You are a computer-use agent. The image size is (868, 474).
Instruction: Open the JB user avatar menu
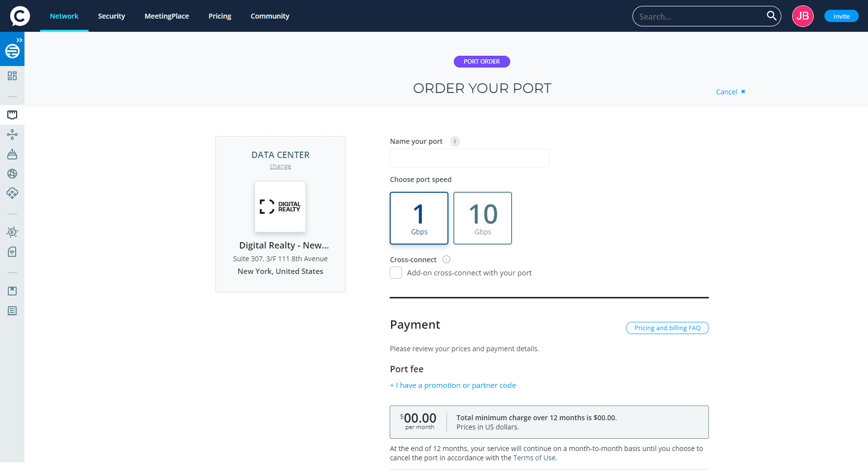point(802,16)
